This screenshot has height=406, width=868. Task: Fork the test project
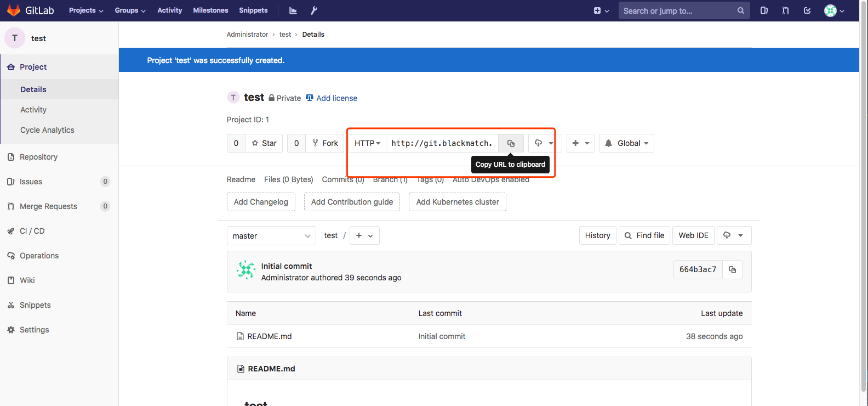point(325,143)
